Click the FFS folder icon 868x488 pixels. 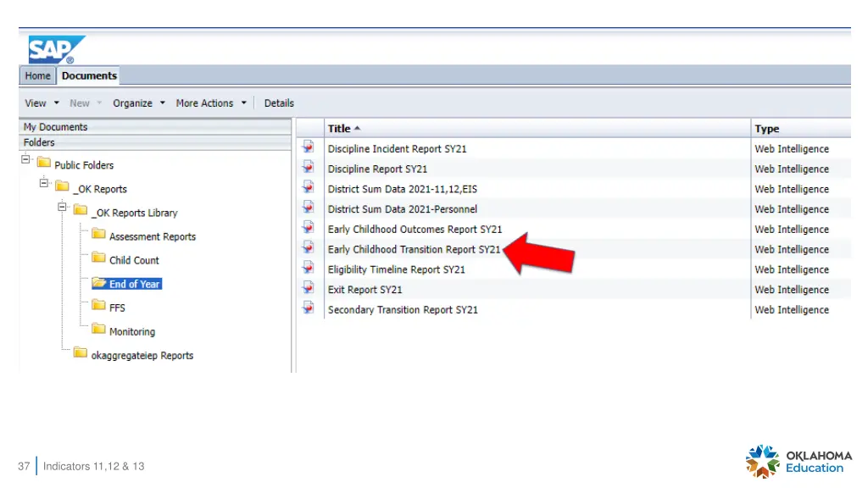point(98,305)
